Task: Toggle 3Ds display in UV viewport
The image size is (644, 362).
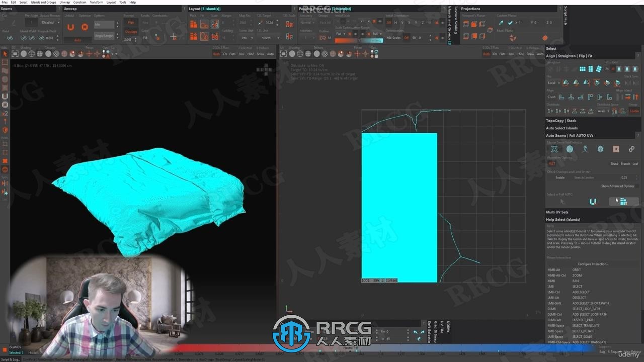Action: 495,54
